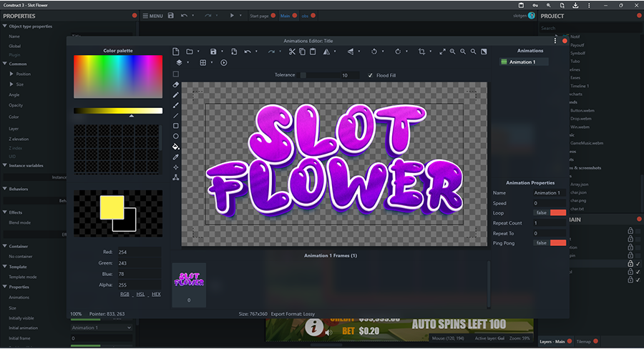Switch color mode to HEX
The height and width of the screenshot is (349, 644).
coord(156,294)
